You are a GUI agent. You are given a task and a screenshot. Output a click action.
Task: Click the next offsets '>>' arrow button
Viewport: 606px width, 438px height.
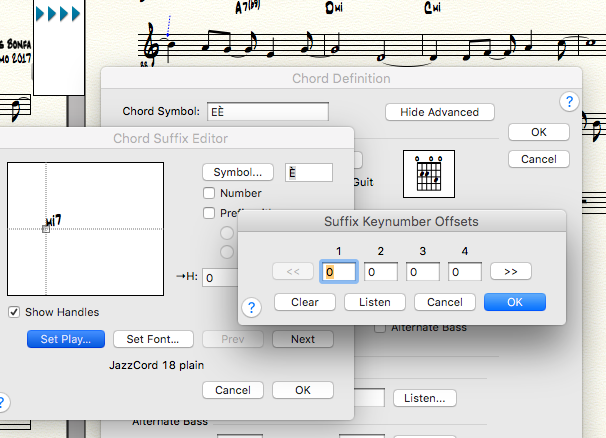click(510, 271)
